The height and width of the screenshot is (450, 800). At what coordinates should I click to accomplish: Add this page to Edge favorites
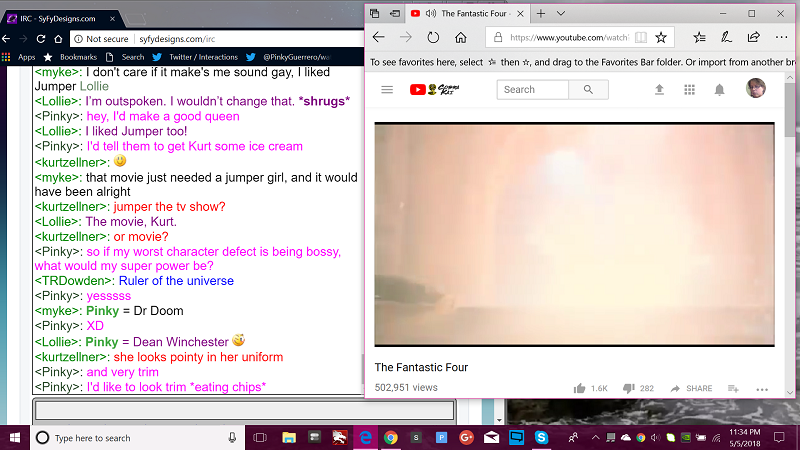click(661, 37)
